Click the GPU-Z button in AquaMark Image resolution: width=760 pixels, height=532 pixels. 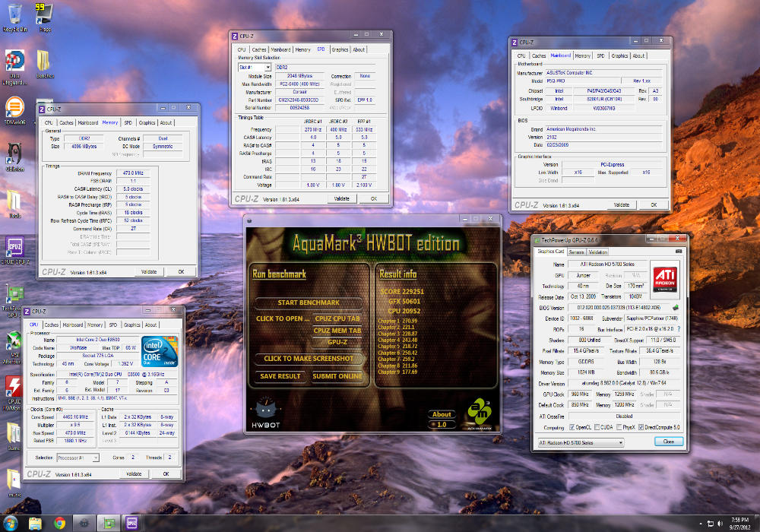[x=337, y=342]
